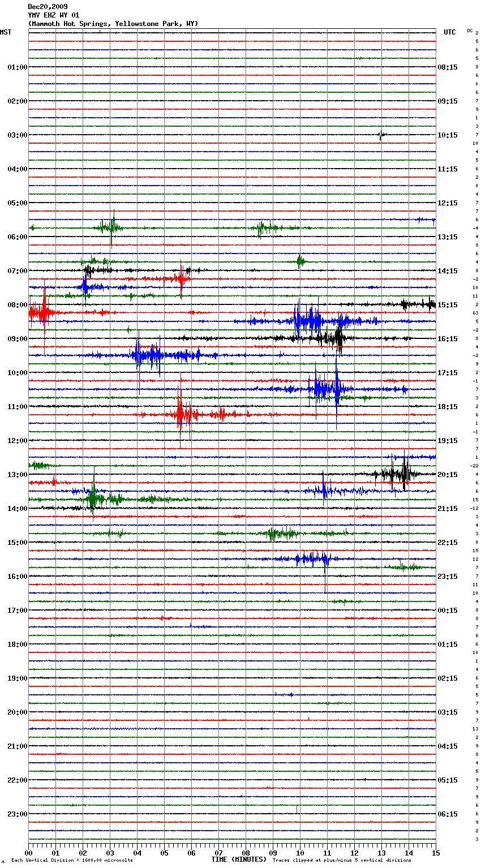Select the "22:15" UTC time label
This screenshot has width=481, height=868.
tap(448, 543)
